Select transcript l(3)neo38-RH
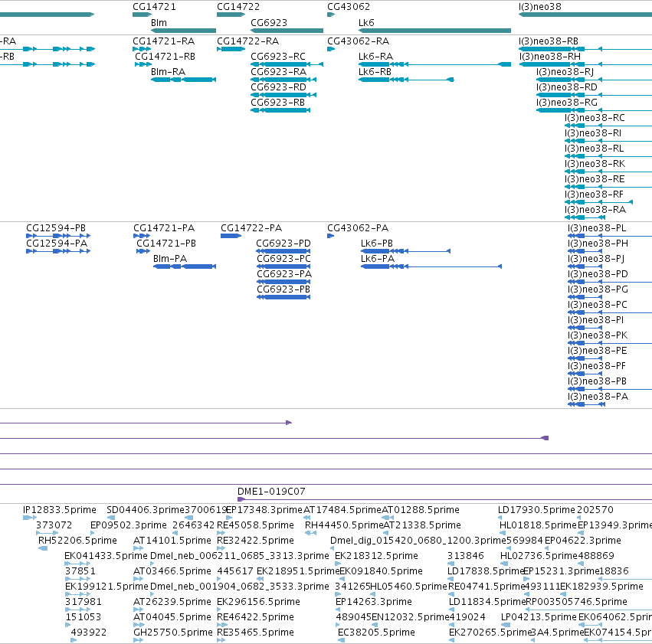The height and width of the screenshot is (644, 652). pyautogui.click(x=549, y=57)
